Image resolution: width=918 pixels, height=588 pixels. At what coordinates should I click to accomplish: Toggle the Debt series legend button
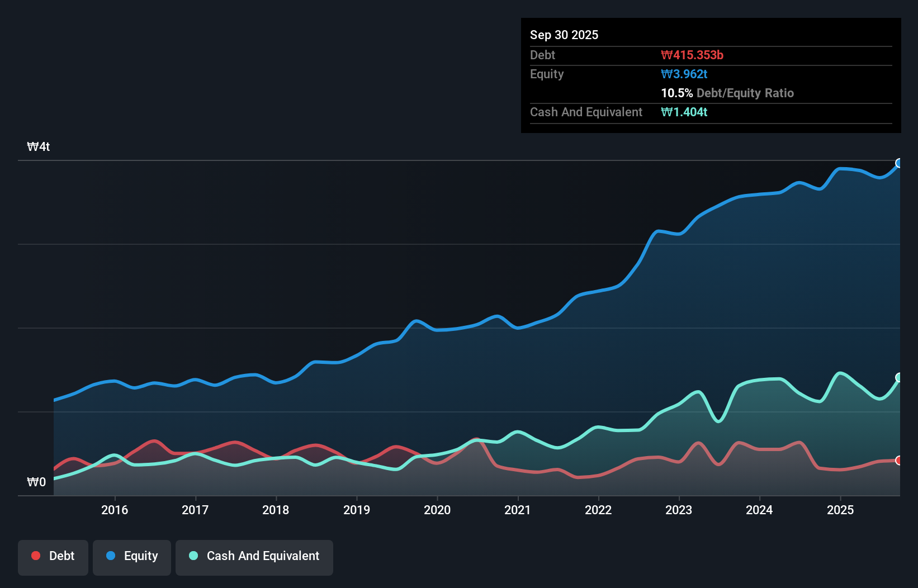[53, 557]
